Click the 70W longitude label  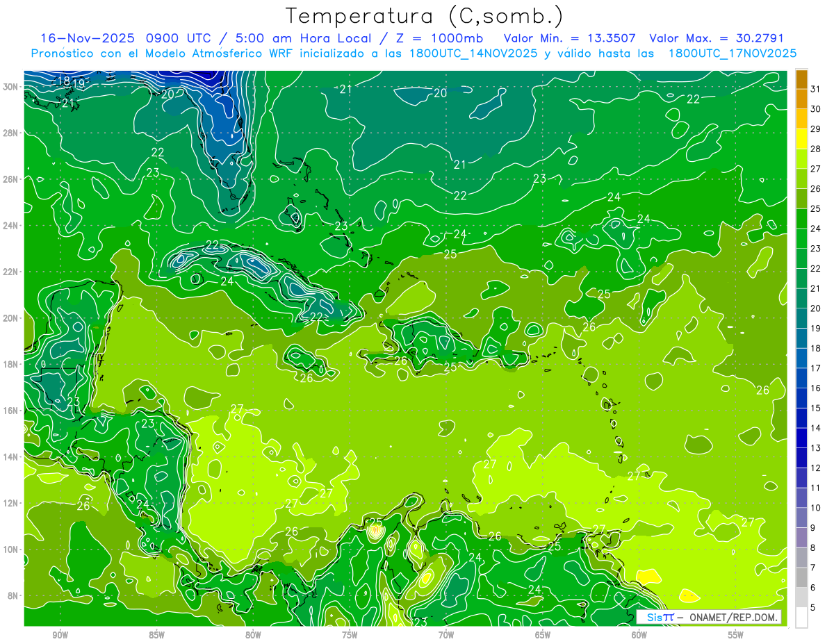[446, 634]
